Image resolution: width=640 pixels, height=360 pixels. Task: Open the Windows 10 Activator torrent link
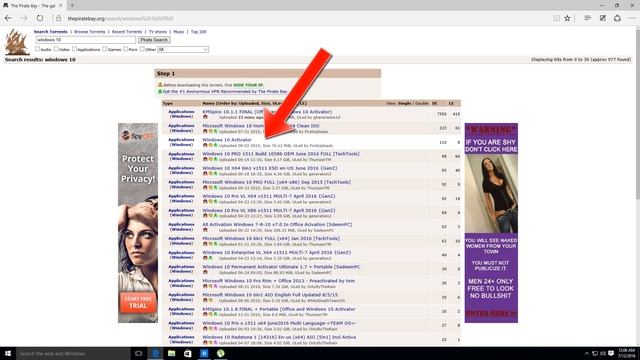pos(227,140)
